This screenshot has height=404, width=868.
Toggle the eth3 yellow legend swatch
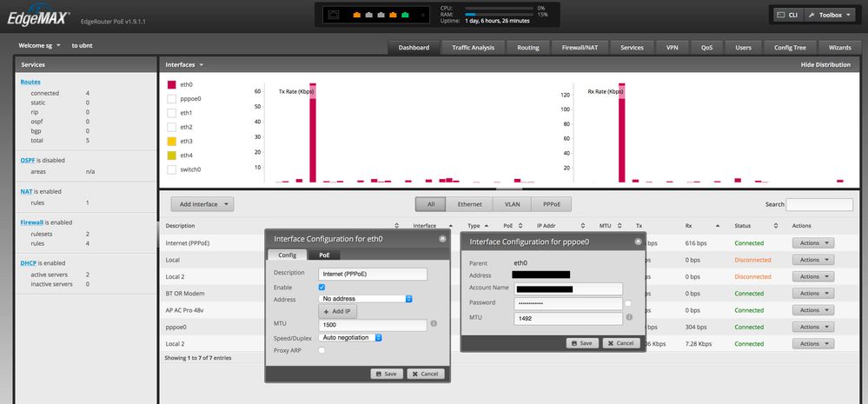pos(172,141)
